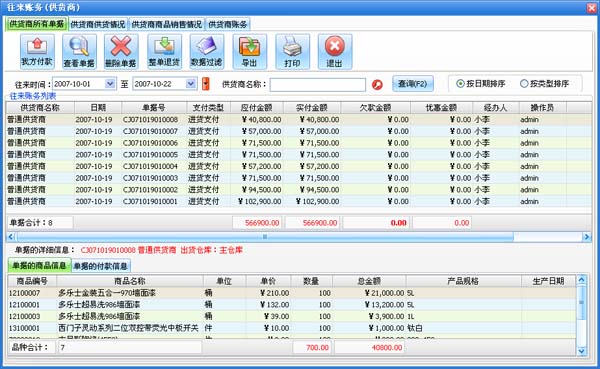The width and height of the screenshot is (600, 369).
Task: Click the 退出 exit icon
Action: (335, 52)
